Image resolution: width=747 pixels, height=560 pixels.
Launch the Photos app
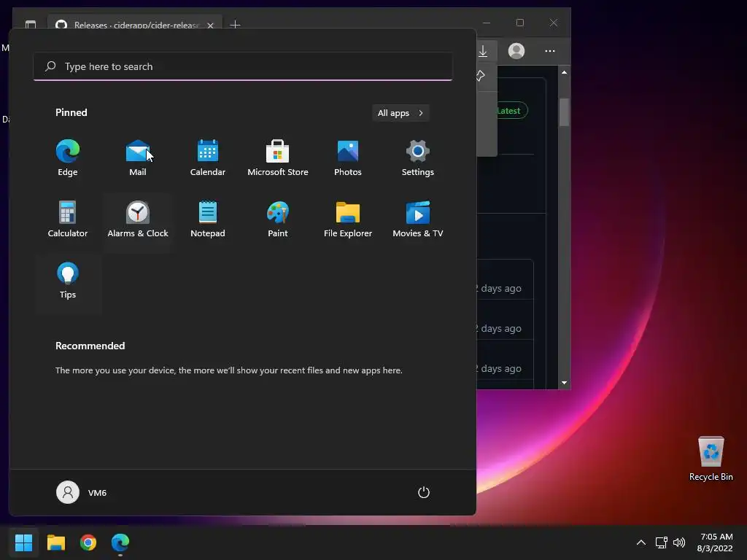[x=348, y=158]
